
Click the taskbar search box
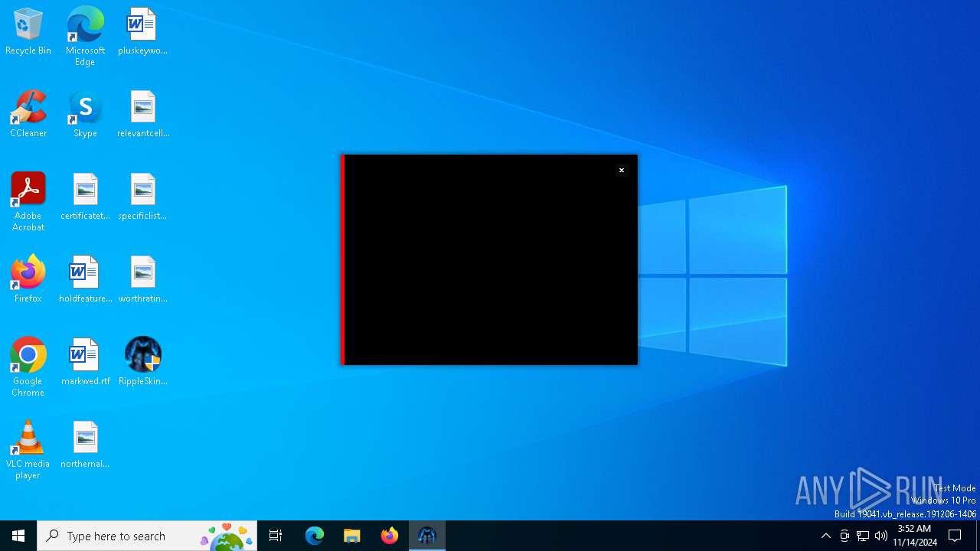pyautogui.click(x=147, y=536)
